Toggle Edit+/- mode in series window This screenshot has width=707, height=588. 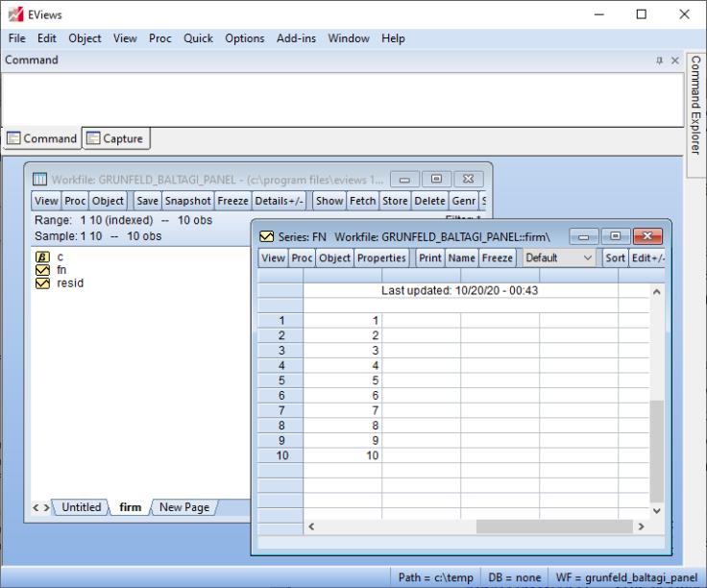(x=649, y=258)
